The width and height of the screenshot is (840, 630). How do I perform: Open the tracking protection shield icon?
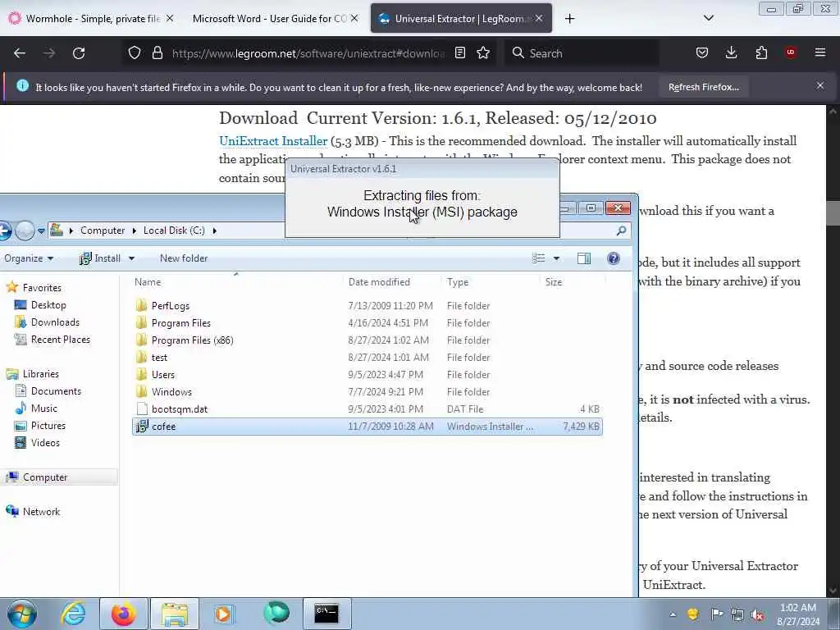pyautogui.click(x=135, y=52)
